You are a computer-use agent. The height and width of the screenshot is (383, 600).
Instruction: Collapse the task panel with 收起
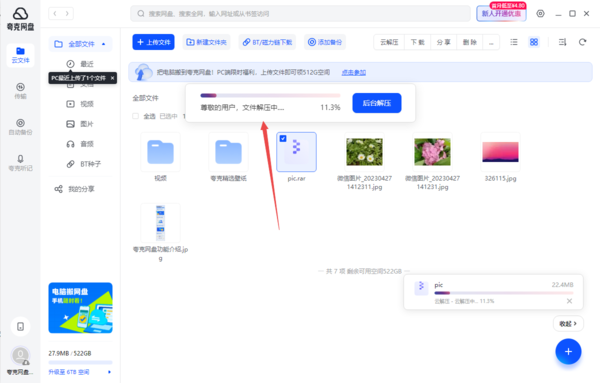pos(568,324)
